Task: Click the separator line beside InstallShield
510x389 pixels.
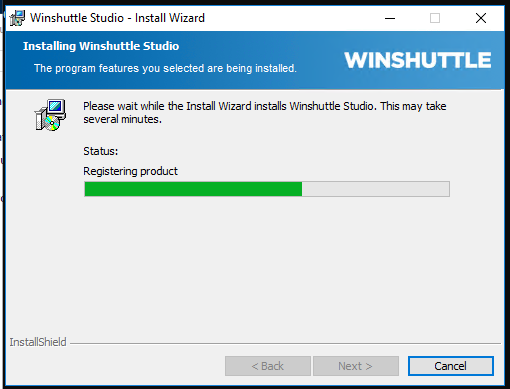Action: pyautogui.click(x=285, y=343)
